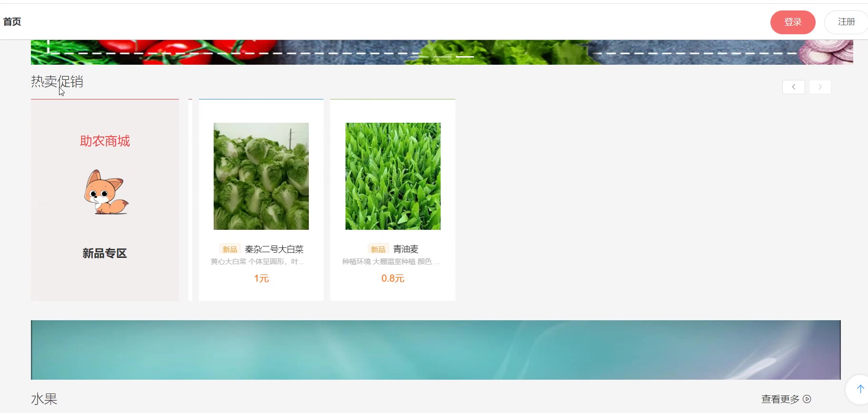This screenshot has width=868, height=413.
Task: Click the 新品 tag beside 青油麦
Action: tap(378, 249)
